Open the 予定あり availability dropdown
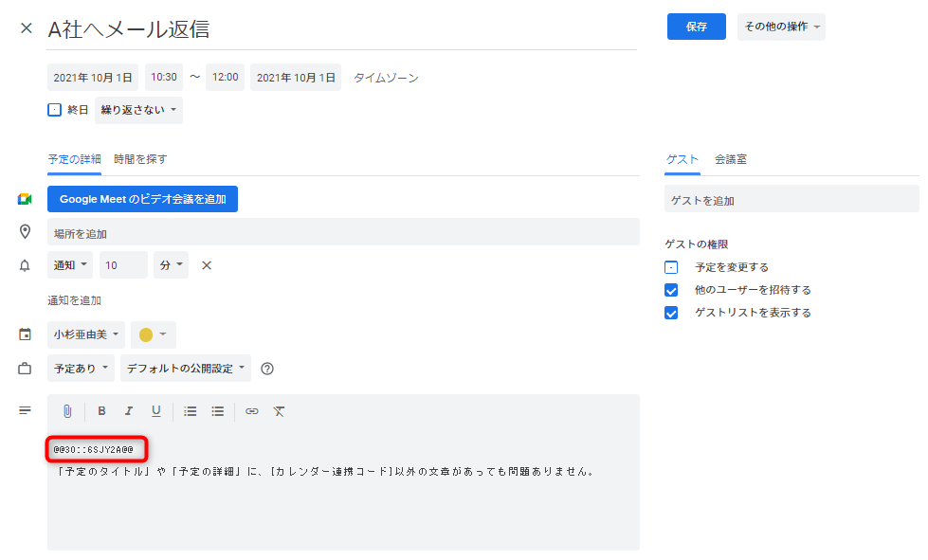928x560 pixels. click(x=82, y=369)
